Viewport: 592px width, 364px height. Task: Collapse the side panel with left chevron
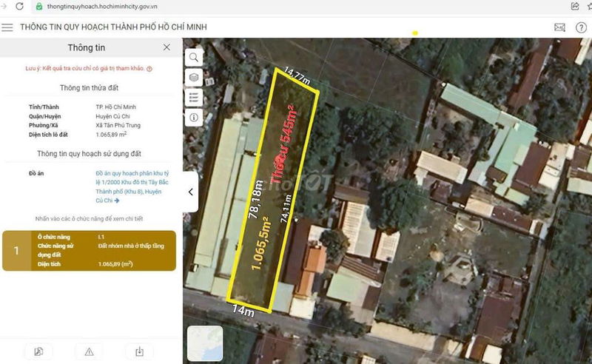pos(190,192)
